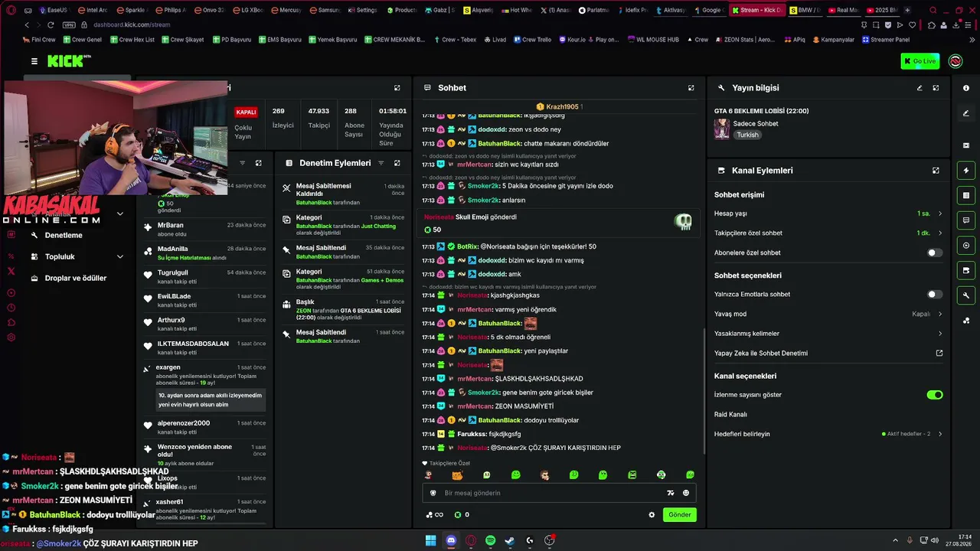Click the translate icon in message box
Image resolution: width=980 pixels, height=551 pixels.
(671, 493)
